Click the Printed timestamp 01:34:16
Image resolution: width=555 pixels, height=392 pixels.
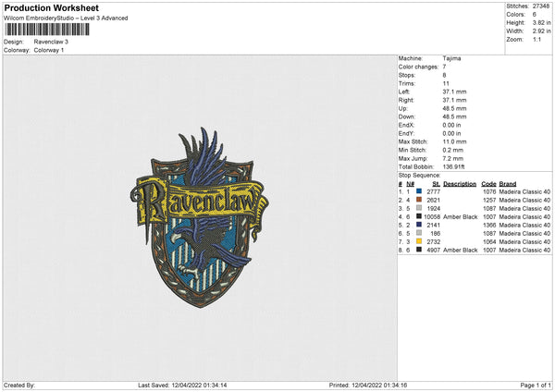pyautogui.click(x=395, y=386)
